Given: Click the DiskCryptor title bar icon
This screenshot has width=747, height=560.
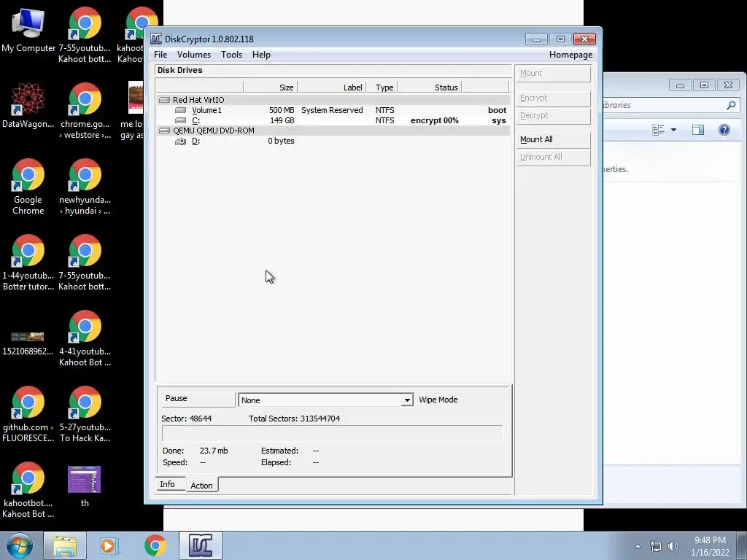Looking at the screenshot, I should pos(156,39).
